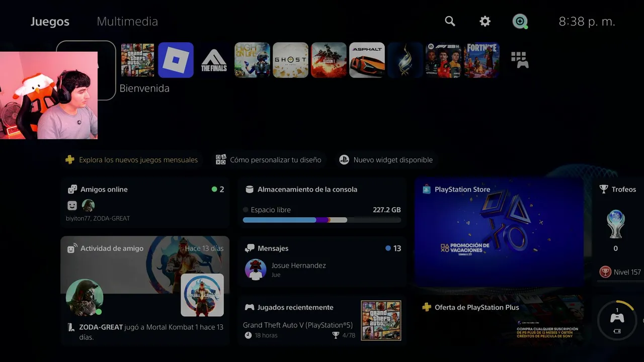This screenshot has width=644, height=362.
Task: Launch Grand Theft Auto V game tile
Action: [x=138, y=60]
